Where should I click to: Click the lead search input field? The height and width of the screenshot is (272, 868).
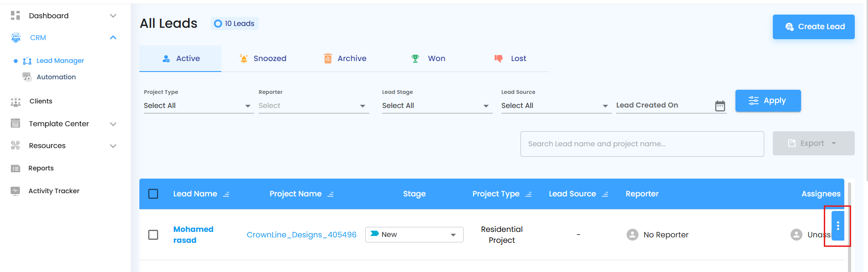[x=642, y=144]
